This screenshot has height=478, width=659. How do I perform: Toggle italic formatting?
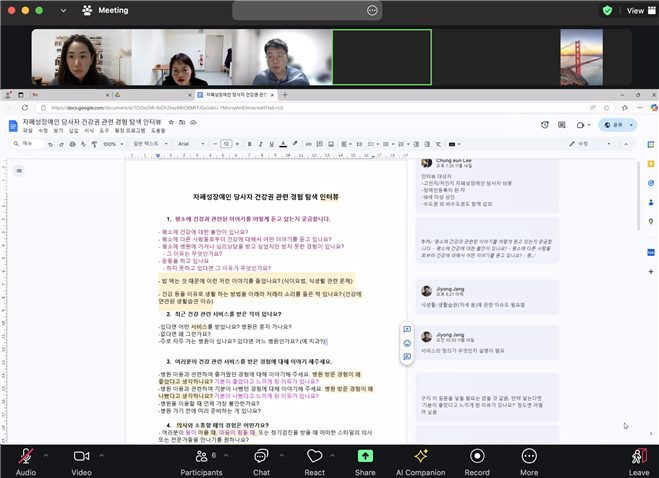pyautogui.click(x=261, y=144)
